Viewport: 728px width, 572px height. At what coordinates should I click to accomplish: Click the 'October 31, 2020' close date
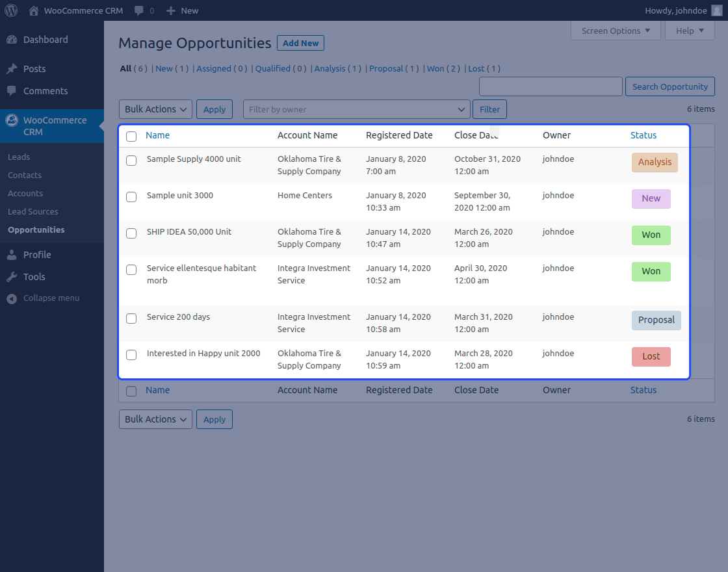click(487, 159)
